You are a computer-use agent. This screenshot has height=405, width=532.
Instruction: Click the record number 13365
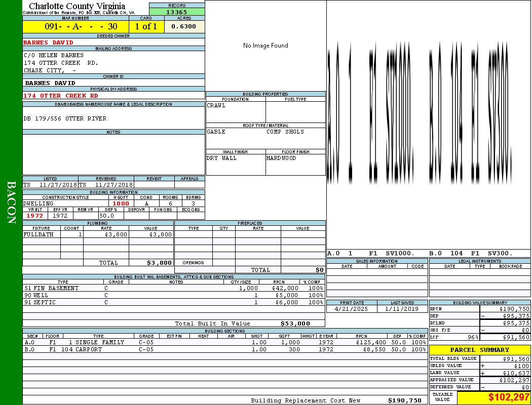coord(176,12)
